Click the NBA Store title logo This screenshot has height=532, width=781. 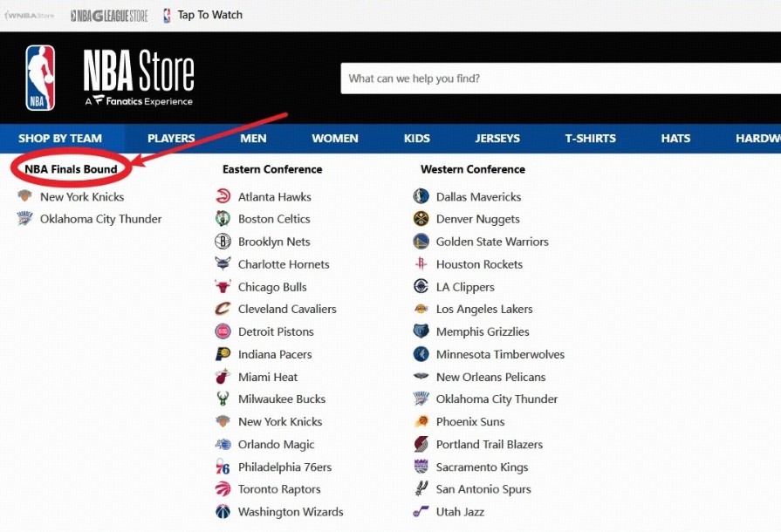coord(139,78)
